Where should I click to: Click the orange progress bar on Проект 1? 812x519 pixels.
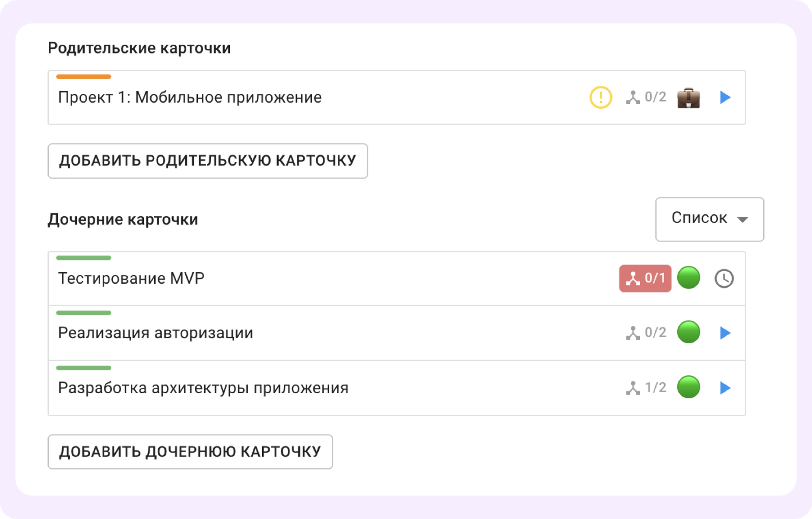point(84,76)
